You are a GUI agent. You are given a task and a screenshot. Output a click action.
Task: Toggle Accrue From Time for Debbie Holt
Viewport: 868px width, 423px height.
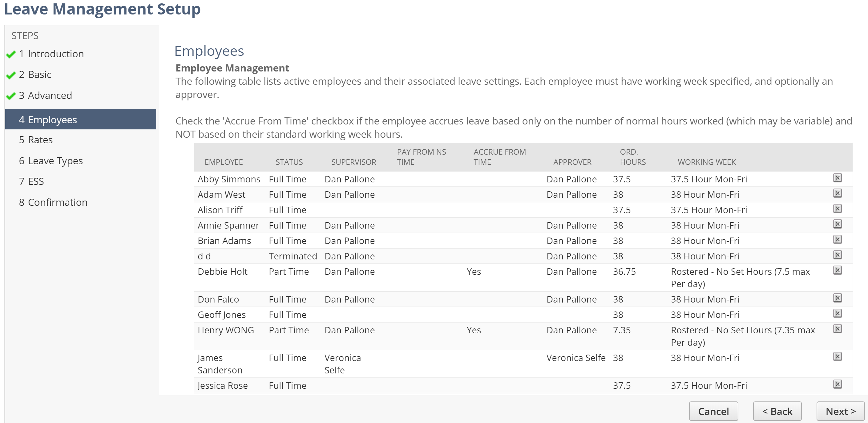pyautogui.click(x=474, y=272)
